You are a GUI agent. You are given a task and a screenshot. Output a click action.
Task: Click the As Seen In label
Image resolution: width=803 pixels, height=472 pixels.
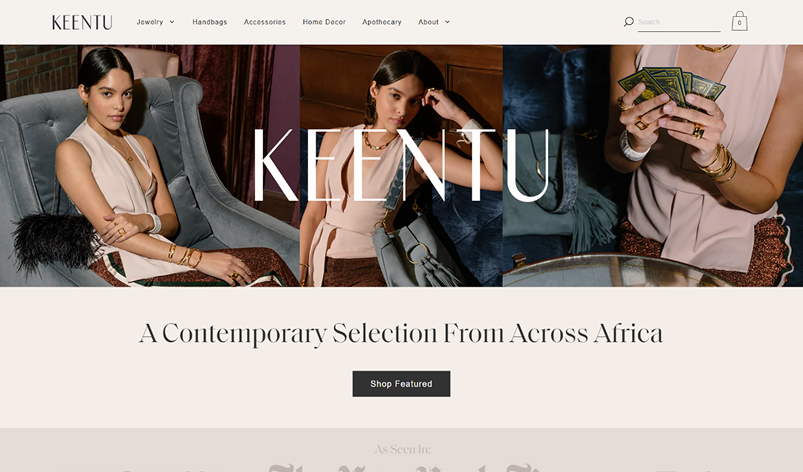[403, 449]
